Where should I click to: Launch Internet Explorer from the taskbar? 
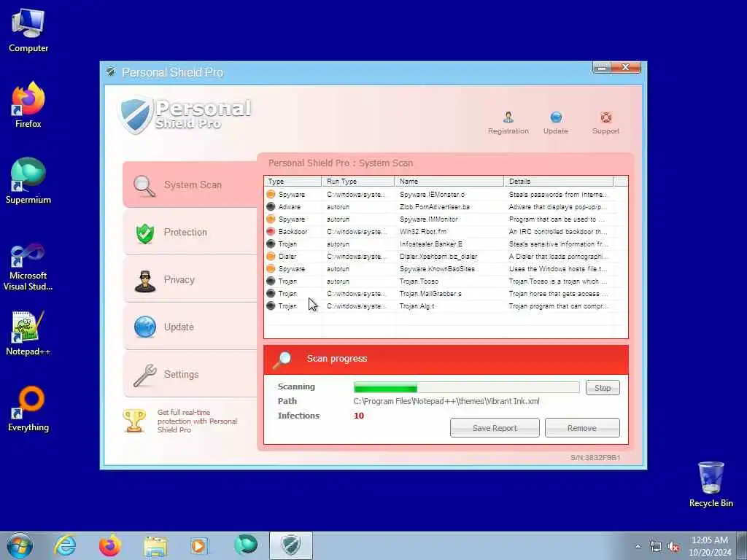click(65, 545)
